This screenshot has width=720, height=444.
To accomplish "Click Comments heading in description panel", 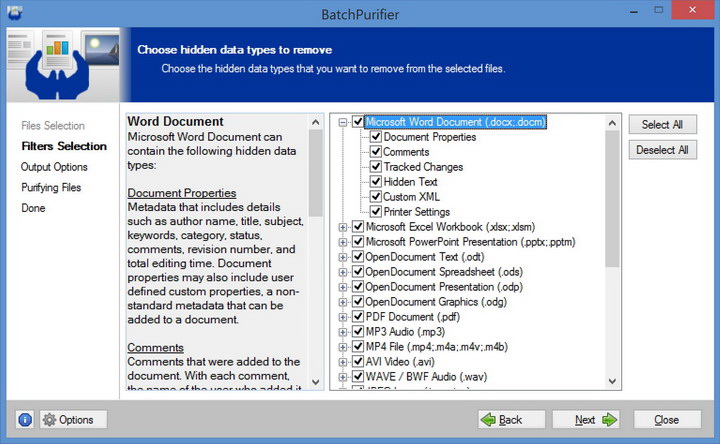I will point(155,348).
